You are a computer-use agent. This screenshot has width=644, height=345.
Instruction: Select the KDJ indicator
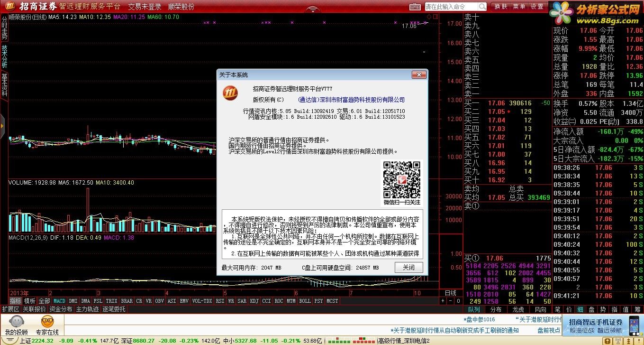pos(254,301)
